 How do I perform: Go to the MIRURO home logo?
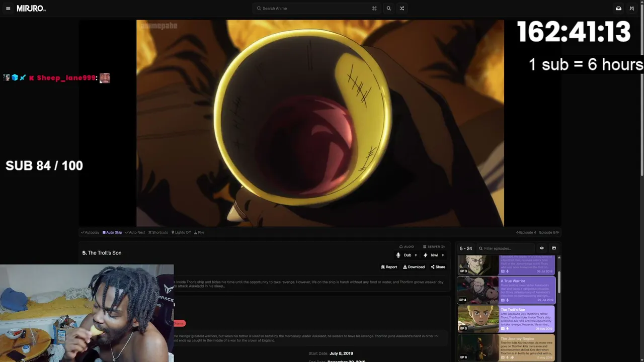(x=31, y=9)
